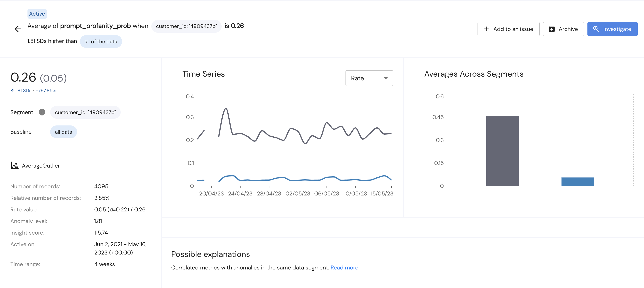Screen dimensions: 644x288
Task: Click the Add to an issue button
Action: (508, 29)
